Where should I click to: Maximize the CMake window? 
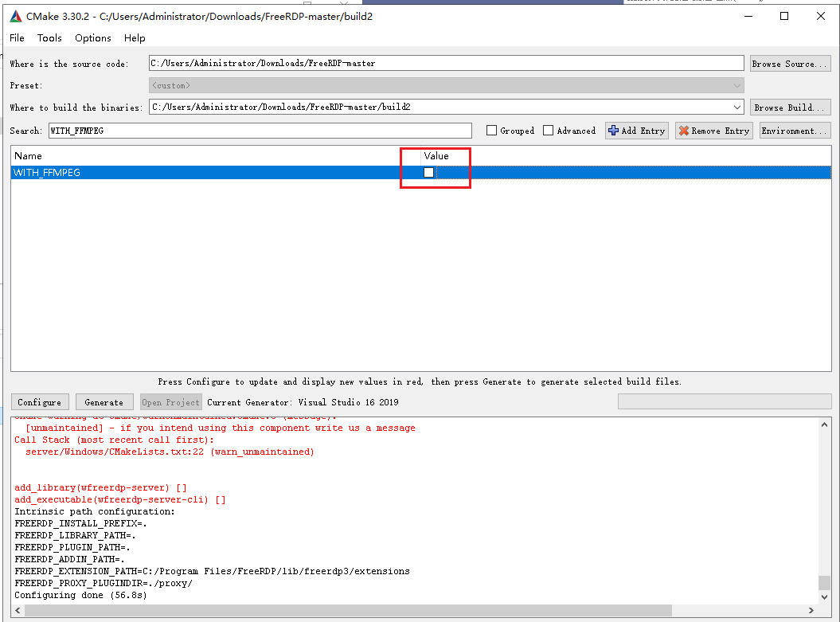click(784, 16)
